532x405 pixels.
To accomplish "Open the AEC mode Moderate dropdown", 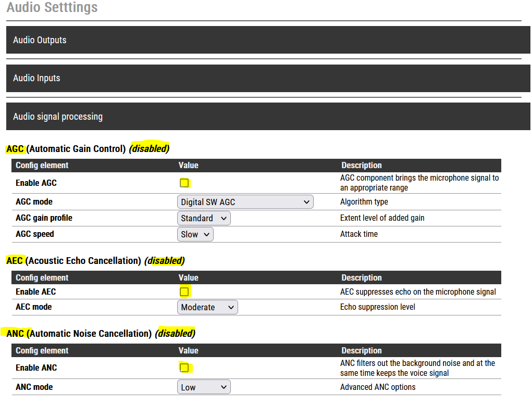I will point(207,307).
